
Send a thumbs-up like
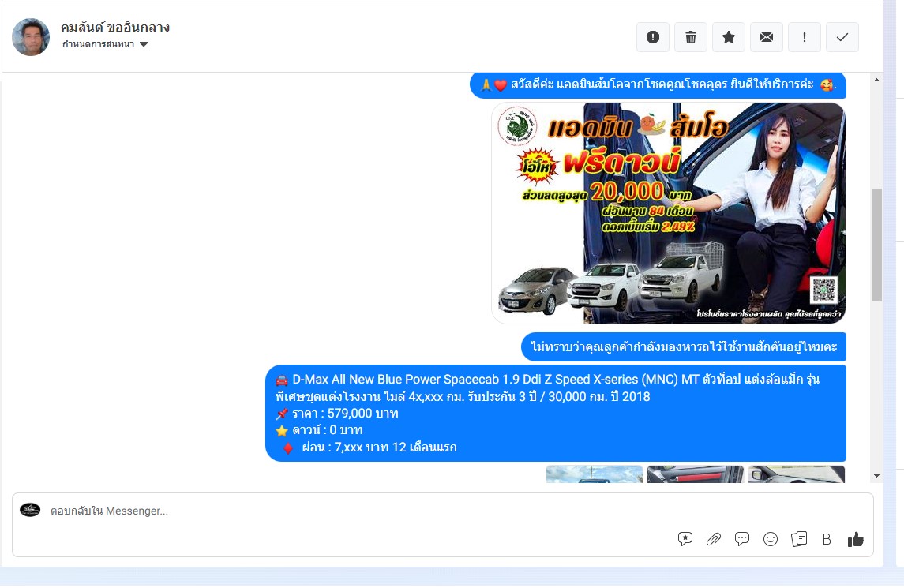point(856,539)
